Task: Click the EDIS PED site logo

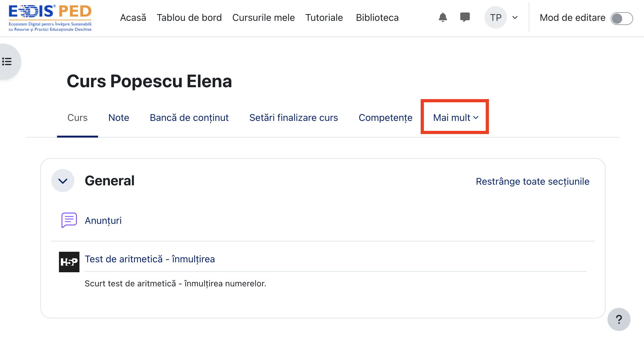Action: (x=50, y=18)
